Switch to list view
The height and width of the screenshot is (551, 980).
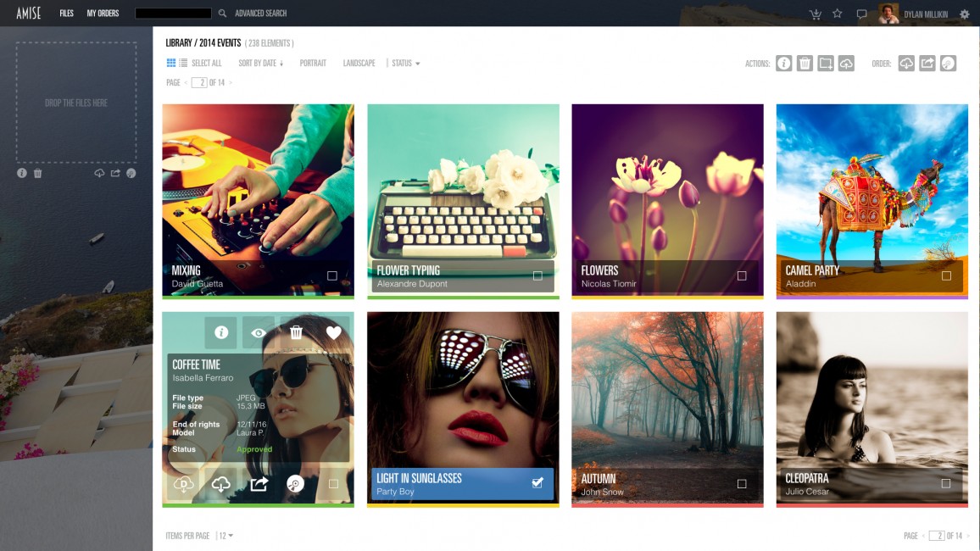(x=183, y=63)
